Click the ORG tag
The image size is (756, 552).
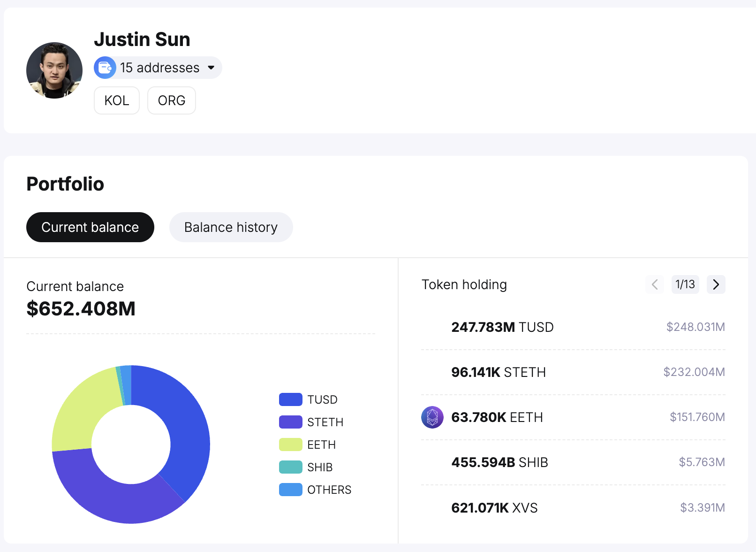click(x=172, y=100)
